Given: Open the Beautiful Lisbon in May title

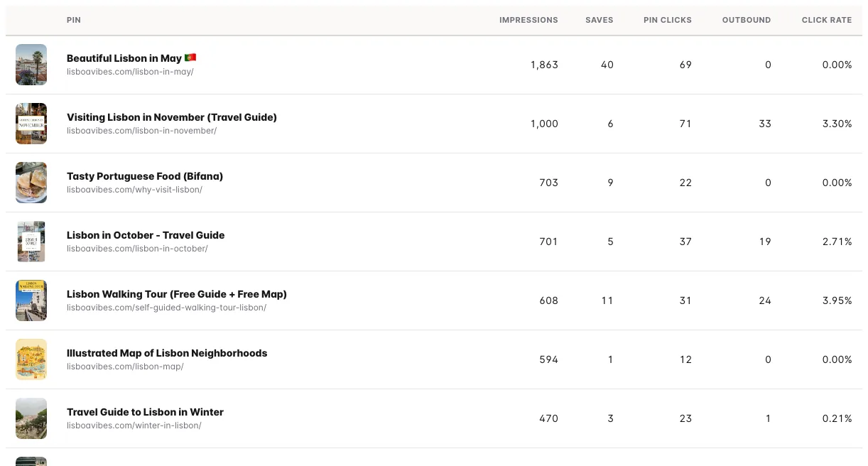Looking at the screenshot, I should click(x=131, y=58).
